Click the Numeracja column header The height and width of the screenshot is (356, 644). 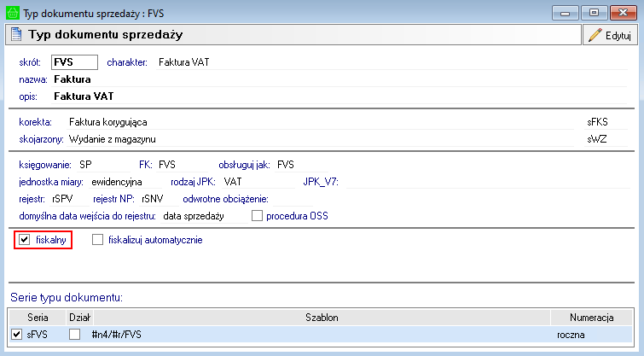(x=592, y=317)
